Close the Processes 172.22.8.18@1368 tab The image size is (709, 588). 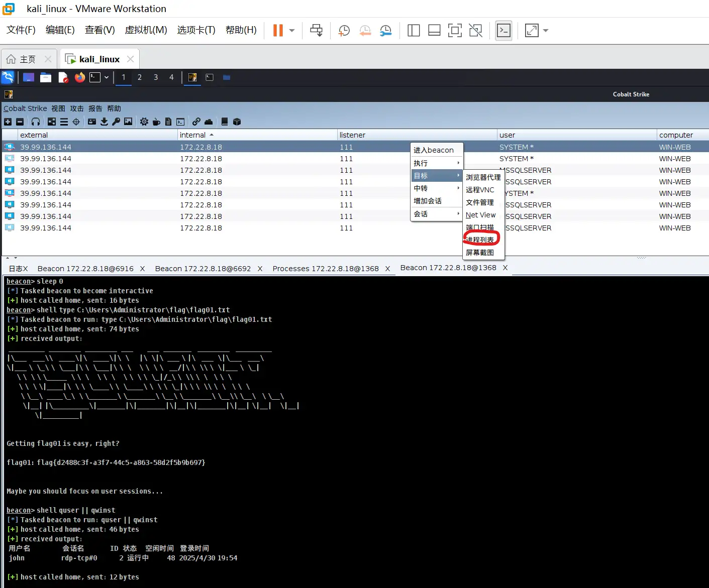coord(387,269)
